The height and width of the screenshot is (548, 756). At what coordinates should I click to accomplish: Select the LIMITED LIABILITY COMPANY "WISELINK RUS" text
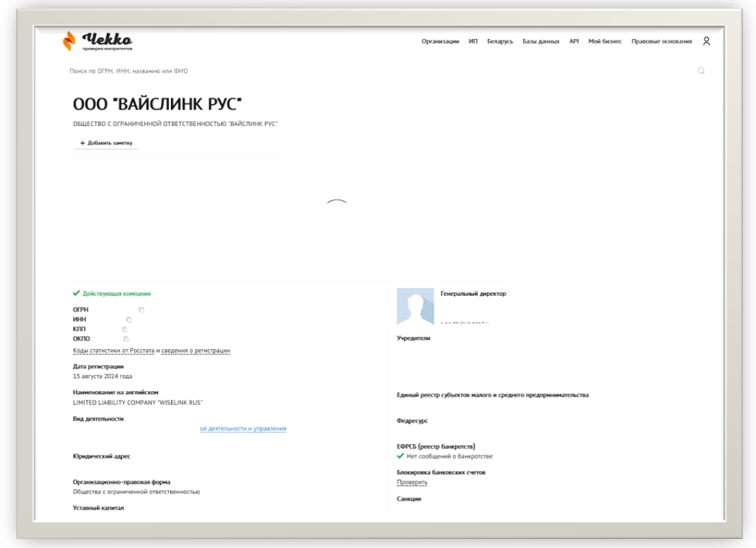pyautogui.click(x=138, y=403)
